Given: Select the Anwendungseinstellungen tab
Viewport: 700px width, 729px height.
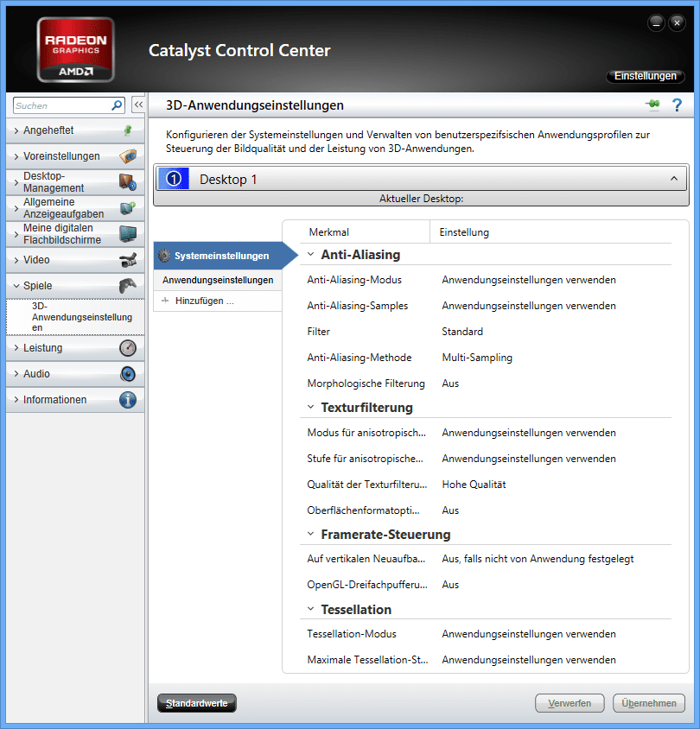Looking at the screenshot, I should tap(218, 280).
